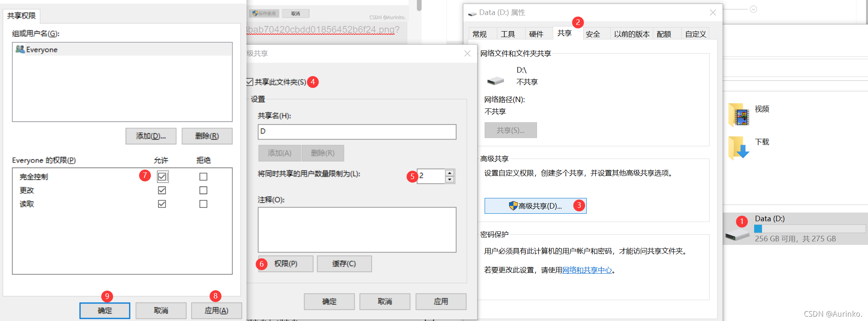Click Add (添加(D)...) in permissions dialog
This screenshot has height=321, width=868.
tap(151, 136)
